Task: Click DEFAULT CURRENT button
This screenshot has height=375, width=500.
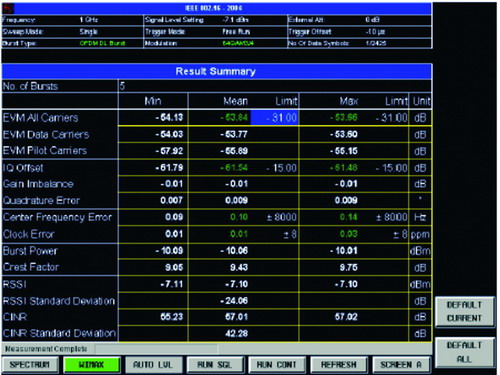Action: click(x=464, y=312)
